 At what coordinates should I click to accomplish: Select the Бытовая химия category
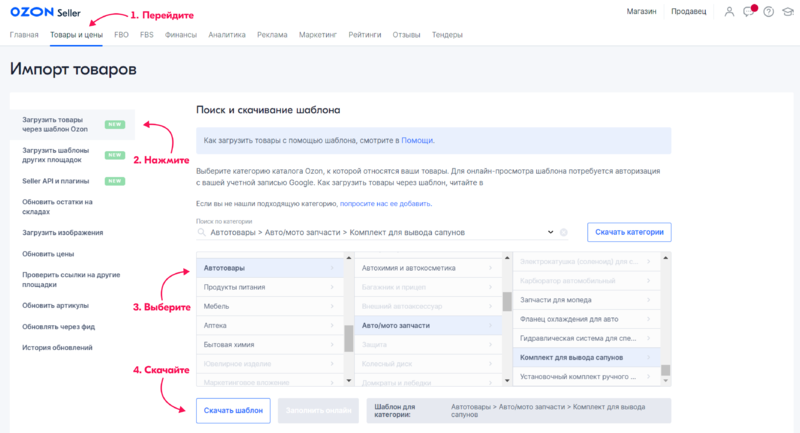pyautogui.click(x=269, y=345)
